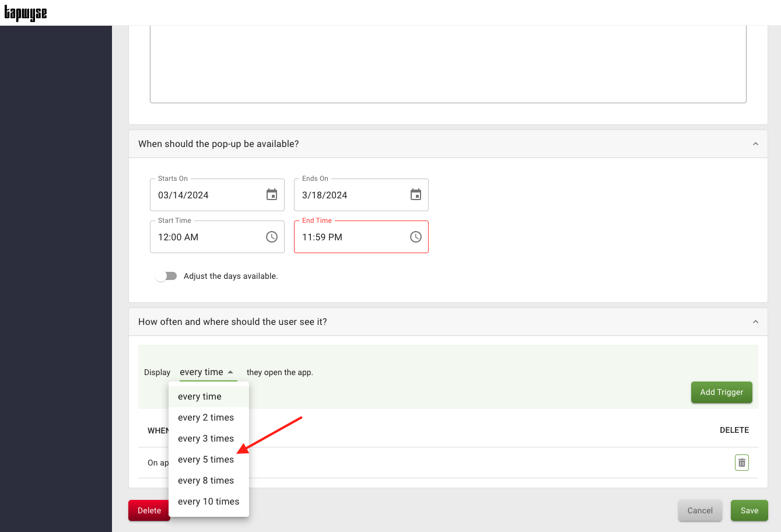Click into the Starts On date field
Viewport: 781px width, 532px height.
coord(207,195)
